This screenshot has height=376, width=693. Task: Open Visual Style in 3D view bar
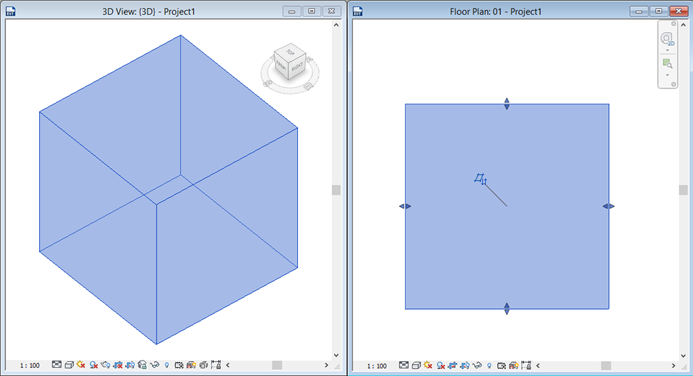point(69,365)
